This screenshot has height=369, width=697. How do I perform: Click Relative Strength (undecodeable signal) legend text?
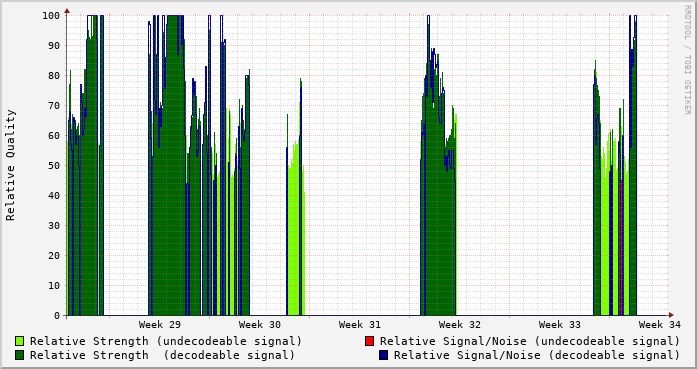(x=166, y=341)
